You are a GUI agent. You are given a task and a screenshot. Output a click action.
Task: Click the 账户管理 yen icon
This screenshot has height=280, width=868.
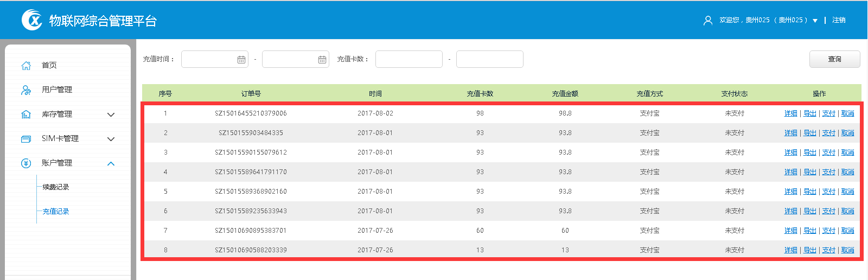[26, 163]
